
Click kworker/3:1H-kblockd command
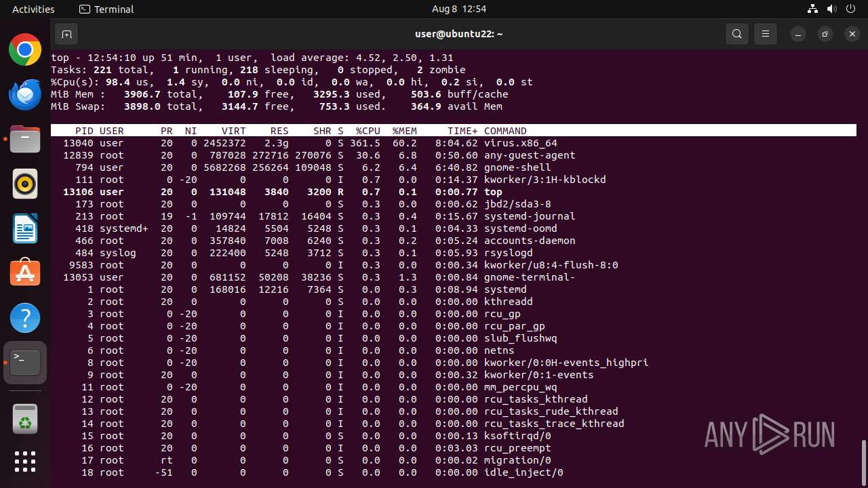click(545, 180)
